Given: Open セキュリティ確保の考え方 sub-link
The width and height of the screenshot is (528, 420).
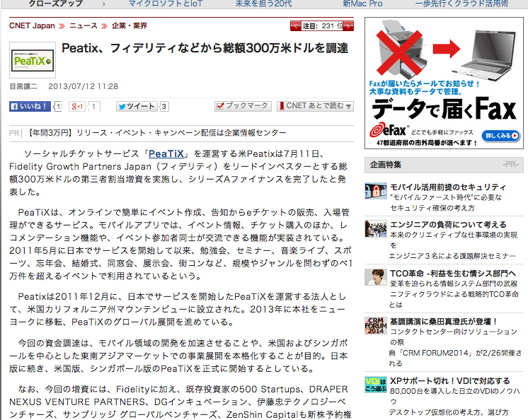Looking at the screenshot, I should pos(432,208).
